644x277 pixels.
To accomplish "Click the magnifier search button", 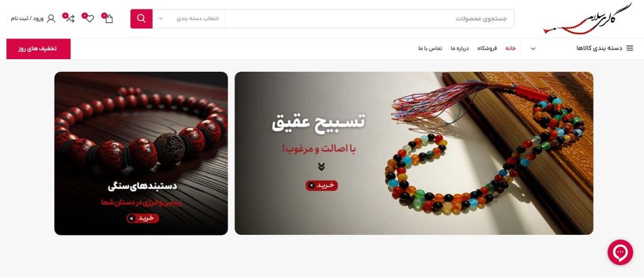I will (142, 19).
